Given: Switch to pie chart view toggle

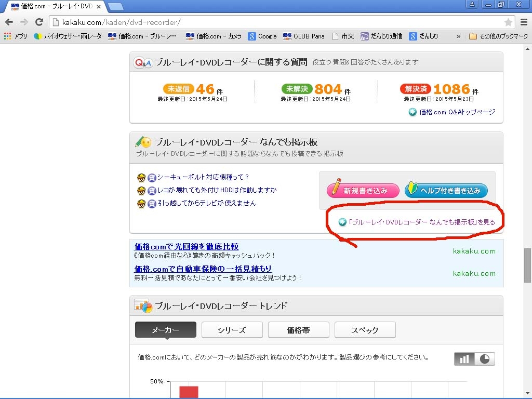Looking at the screenshot, I should pyautogui.click(x=485, y=359).
